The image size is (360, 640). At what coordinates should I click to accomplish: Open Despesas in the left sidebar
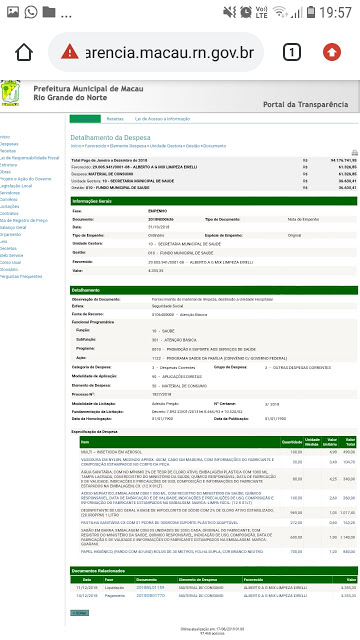pos(9,144)
